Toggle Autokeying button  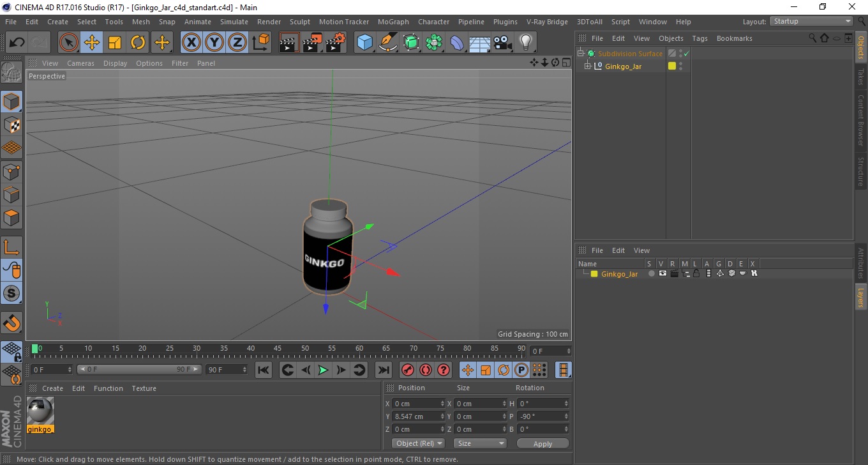(425, 370)
